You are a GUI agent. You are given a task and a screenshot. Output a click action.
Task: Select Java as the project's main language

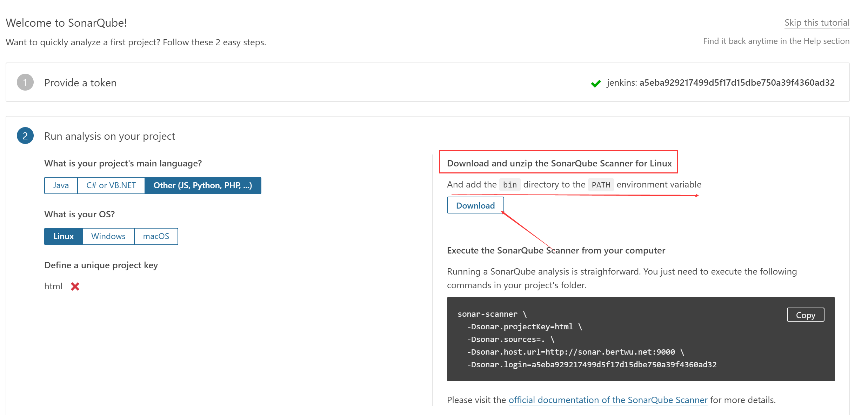(60, 185)
